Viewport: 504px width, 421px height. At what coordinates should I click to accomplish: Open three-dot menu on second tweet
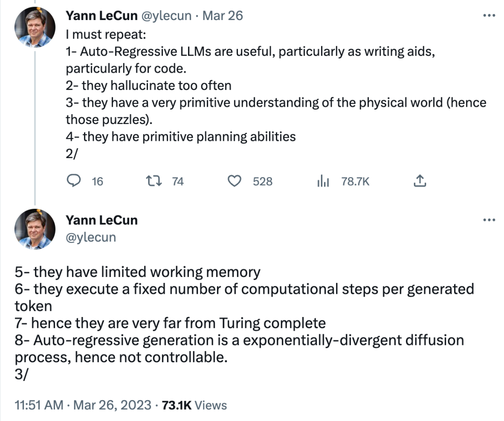click(x=489, y=220)
